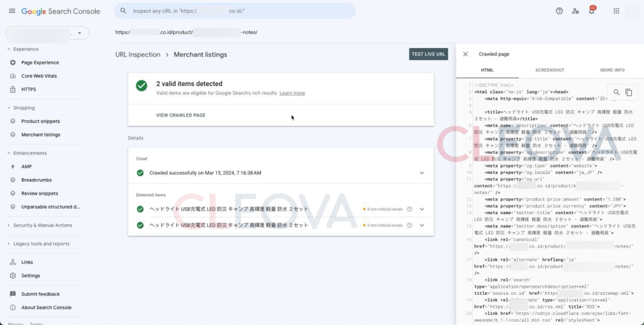Click the Breadcrumbs layers icon
The image size is (644, 325).
13,180
